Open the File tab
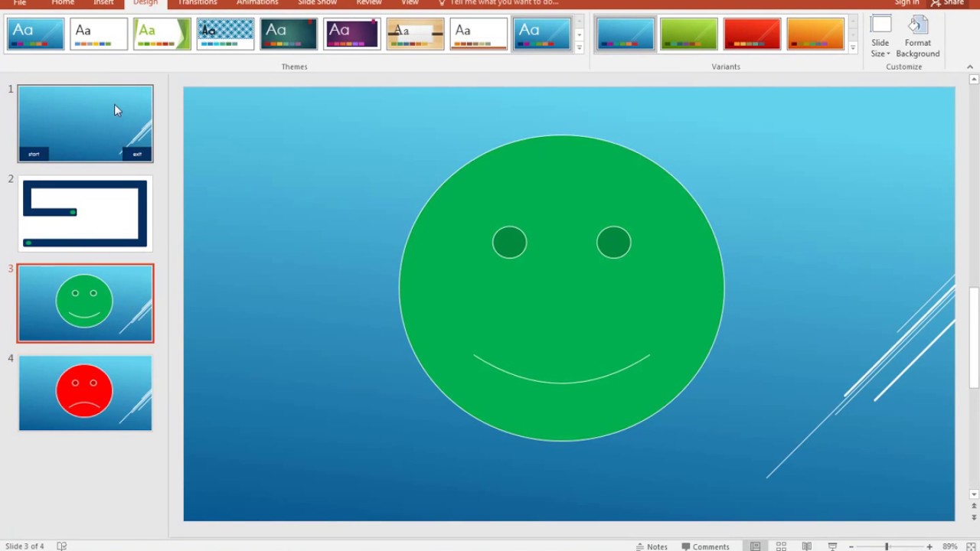980x551 pixels. pyautogui.click(x=20, y=3)
